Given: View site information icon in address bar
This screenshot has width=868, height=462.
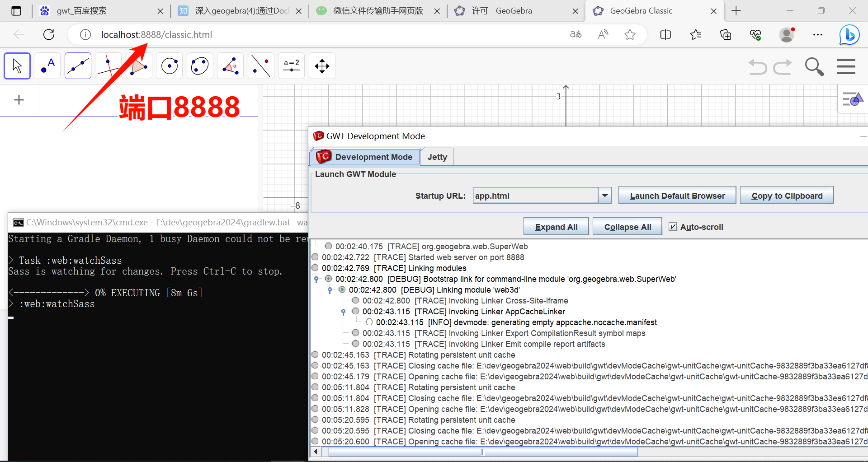Looking at the screenshot, I should point(85,34).
